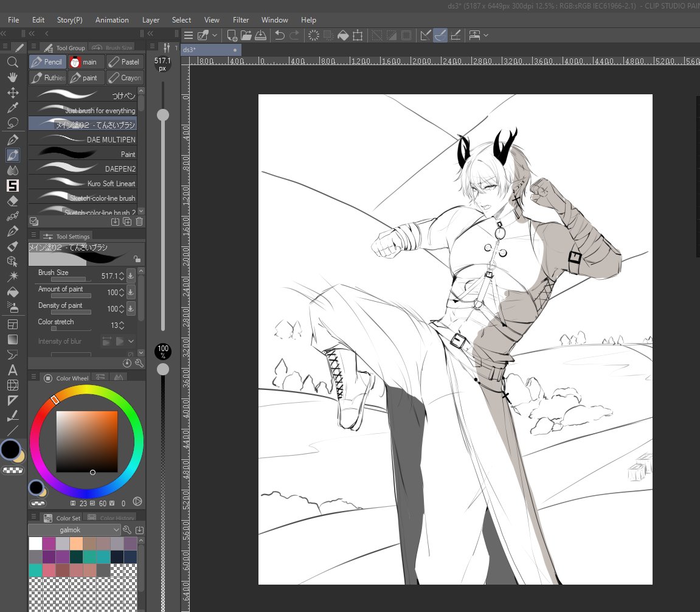
Task: Adjust Amount of paint stepper arrows
Action: 122,292
